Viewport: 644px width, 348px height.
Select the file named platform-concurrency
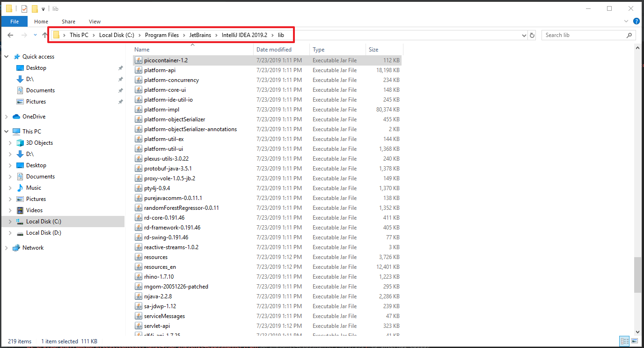(171, 80)
